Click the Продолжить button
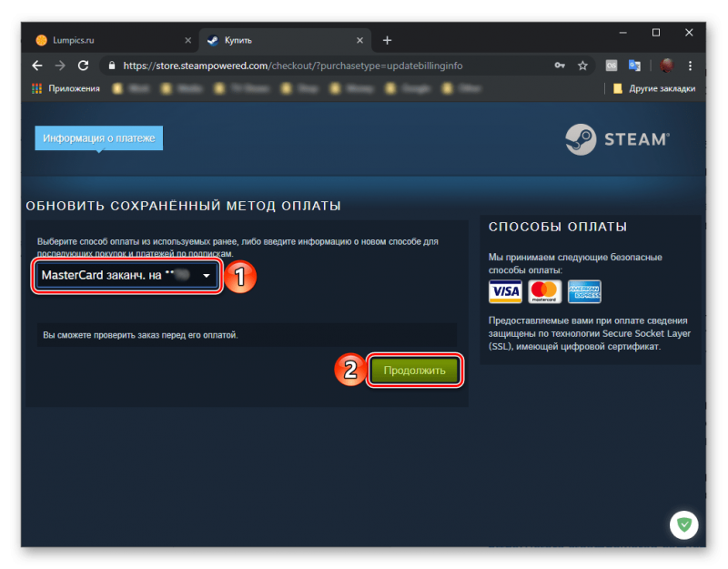This screenshot has width=728, height=569. [415, 371]
